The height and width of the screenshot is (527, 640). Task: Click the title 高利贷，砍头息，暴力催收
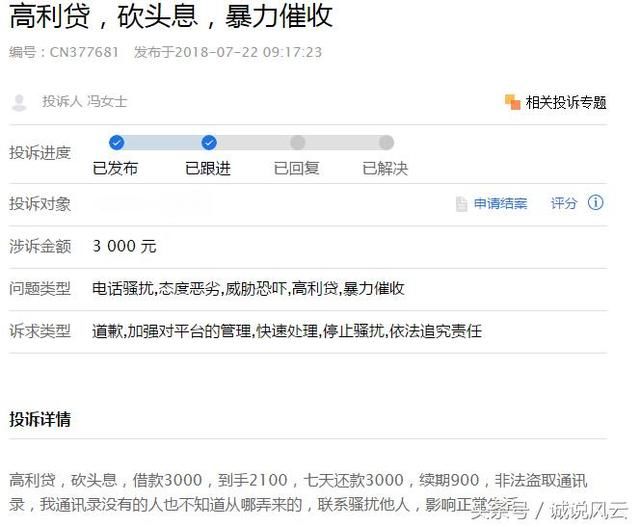(171, 16)
